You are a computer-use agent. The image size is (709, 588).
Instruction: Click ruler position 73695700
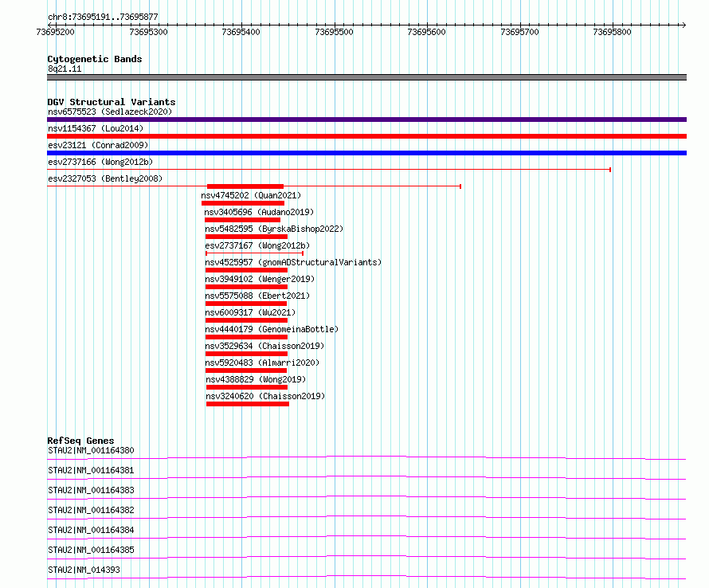[x=519, y=32]
